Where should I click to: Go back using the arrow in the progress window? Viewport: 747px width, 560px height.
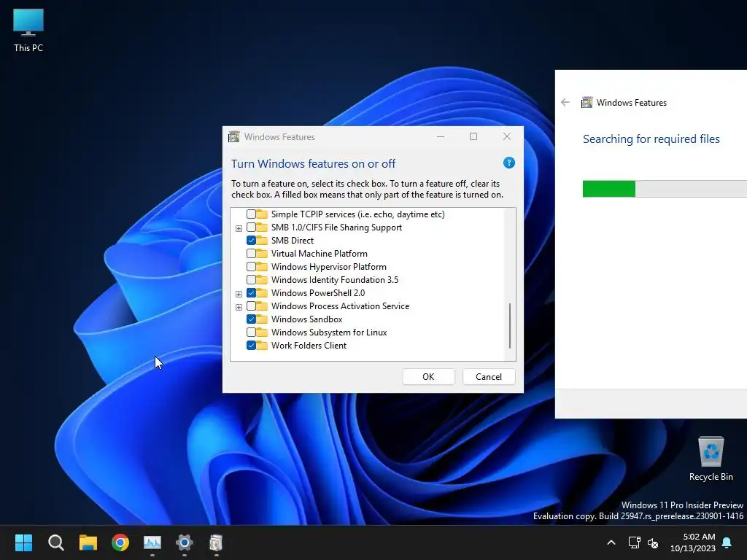(565, 102)
